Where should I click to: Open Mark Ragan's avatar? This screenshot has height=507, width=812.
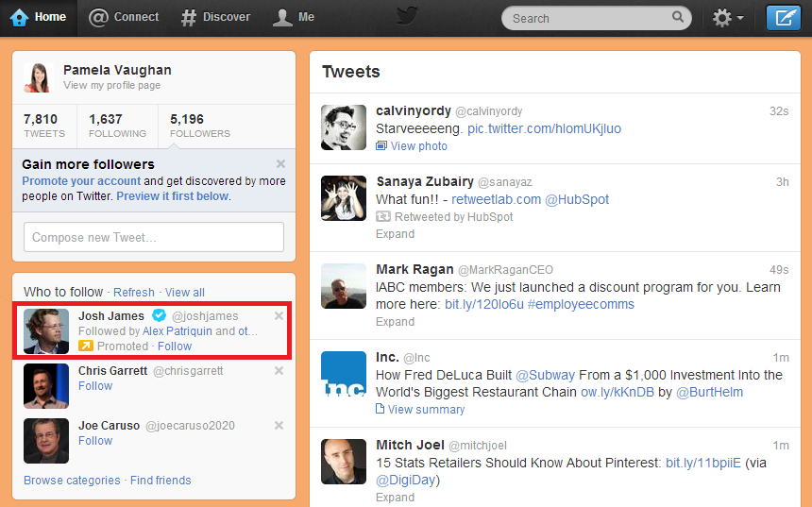pyautogui.click(x=344, y=286)
